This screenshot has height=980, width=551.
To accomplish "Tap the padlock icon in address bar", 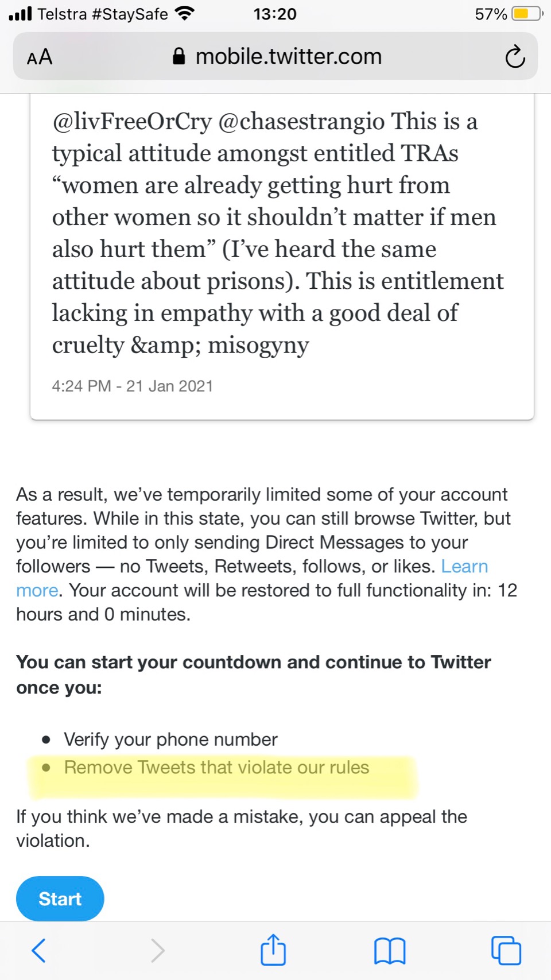I will coord(179,56).
